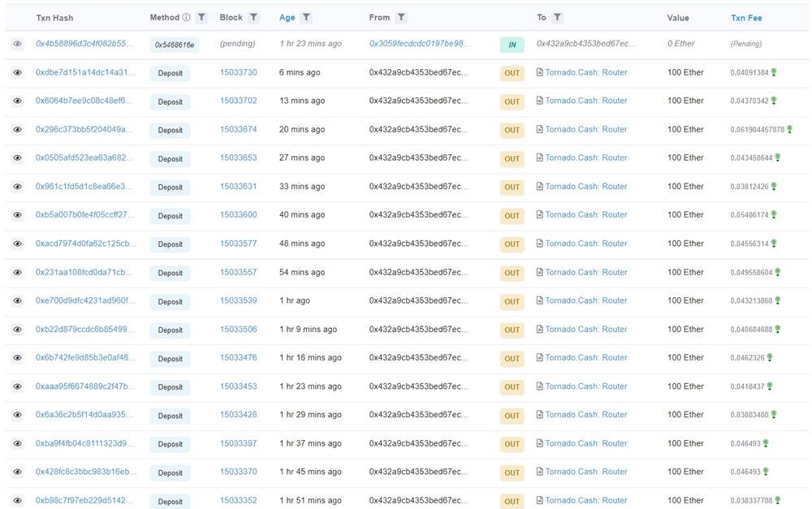Select '1 hr 51 mins ago' age text

coord(311,500)
